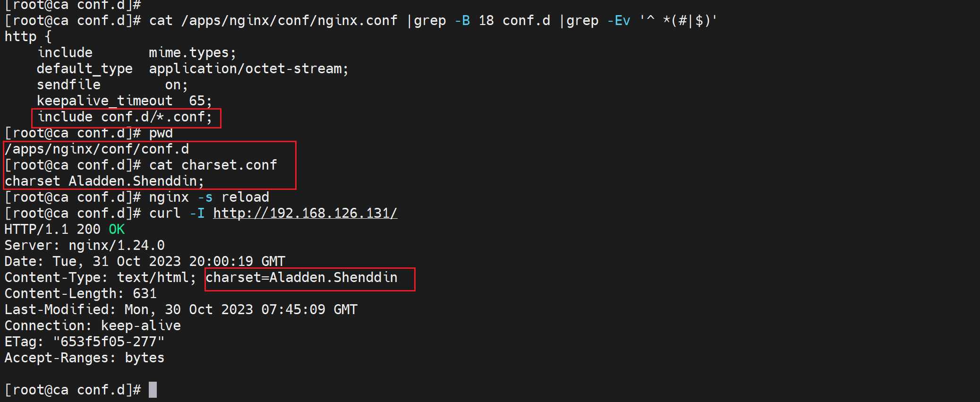Image resolution: width=980 pixels, height=402 pixels.
Task: Open the http://192.168.126.131/ URL link
Action: coord(305,213)
